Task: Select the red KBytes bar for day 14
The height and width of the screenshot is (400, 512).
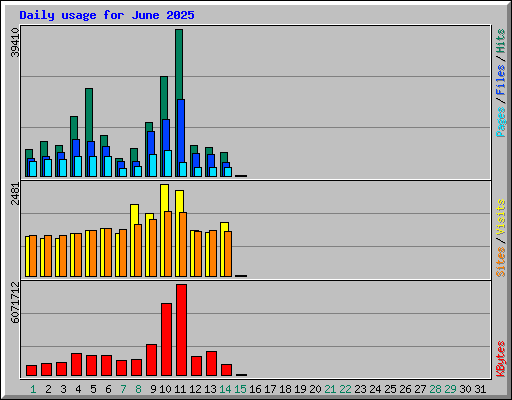Action: [226, 370]
